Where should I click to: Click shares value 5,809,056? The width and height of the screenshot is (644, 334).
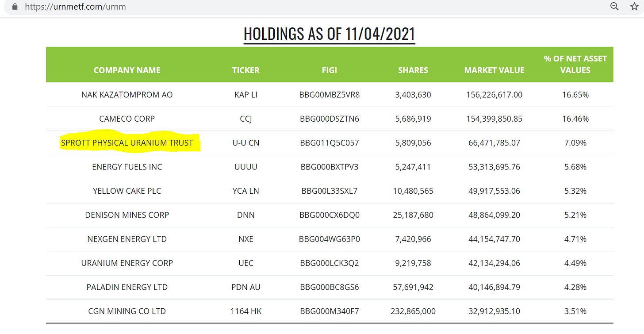[413, 143]
